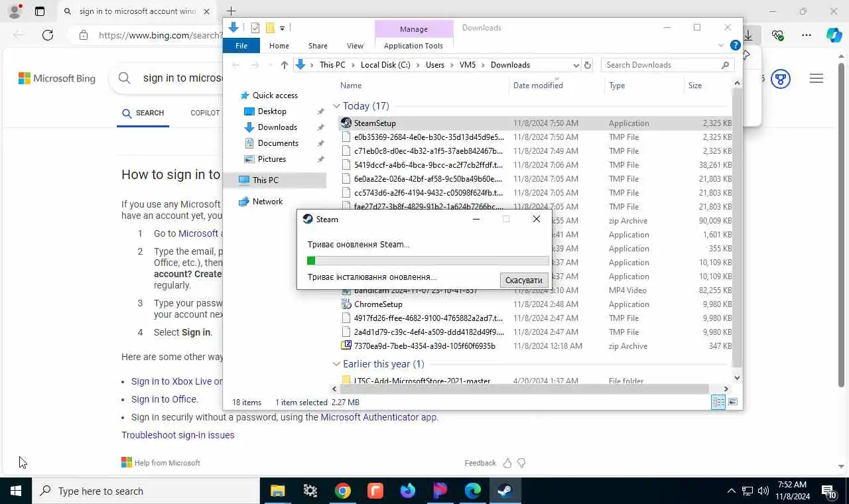Open recent locations dropdown beside navigation arrows
This screenshot has height=504, width=849.
[270, 65]
